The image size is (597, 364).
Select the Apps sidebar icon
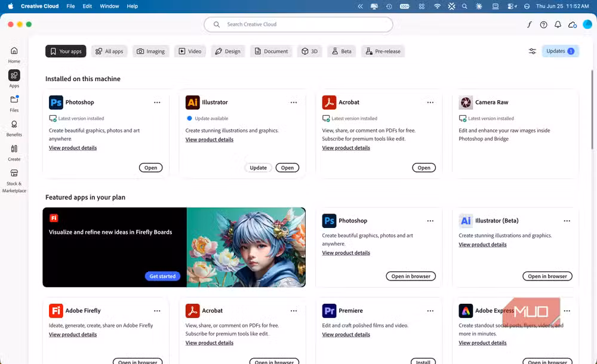14,75
